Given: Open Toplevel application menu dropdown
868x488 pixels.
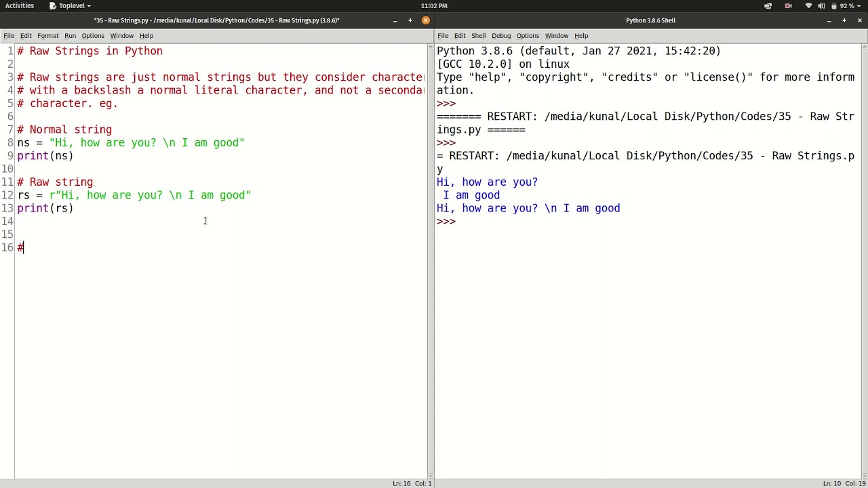Looking at the screenshot, I should pos(71,5).
